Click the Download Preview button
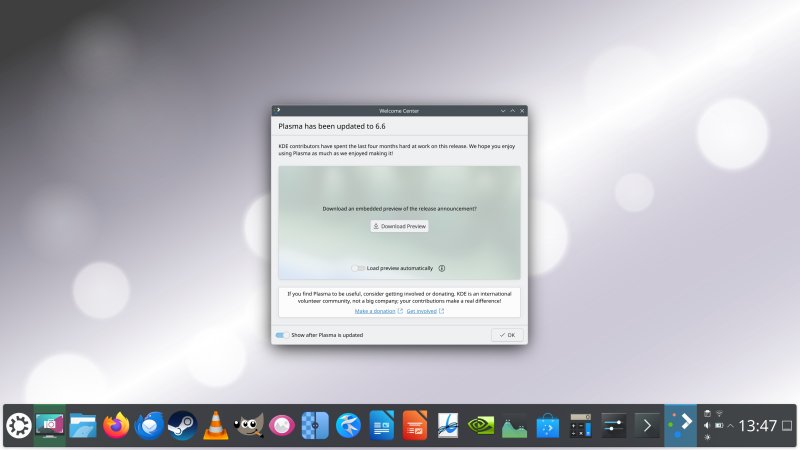The width and height of the screenshot is (800, 450). coord(399,226)
